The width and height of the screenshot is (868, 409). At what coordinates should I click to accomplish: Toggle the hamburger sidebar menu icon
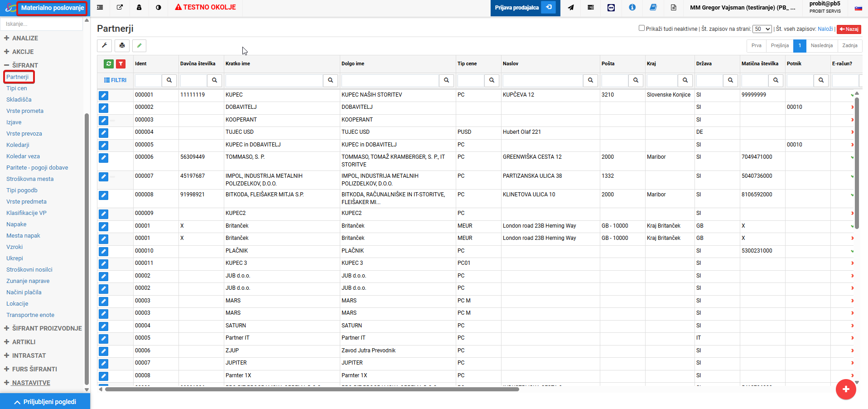[x=100, y=7]
